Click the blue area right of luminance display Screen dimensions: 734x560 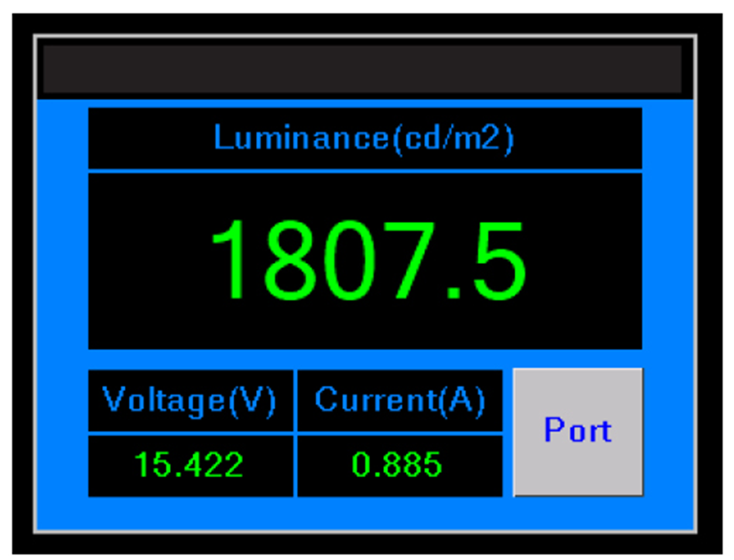pyautogui.click(x=667, y=261)
